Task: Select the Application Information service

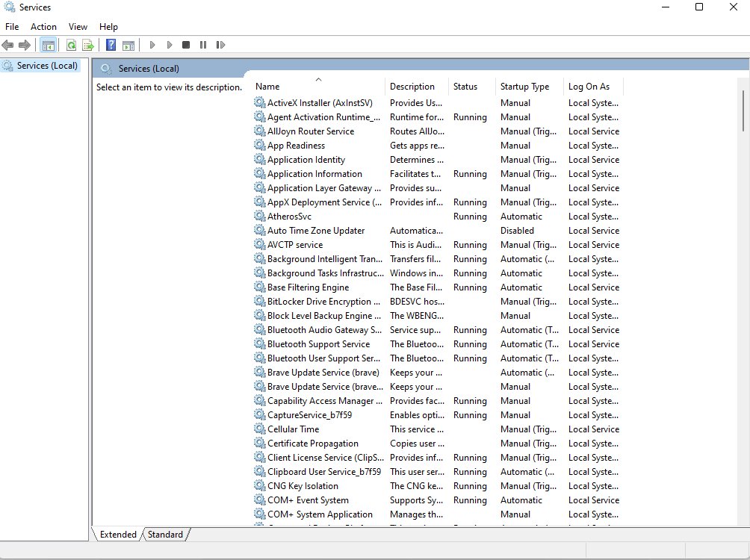Action: click(x=437, y=173)
